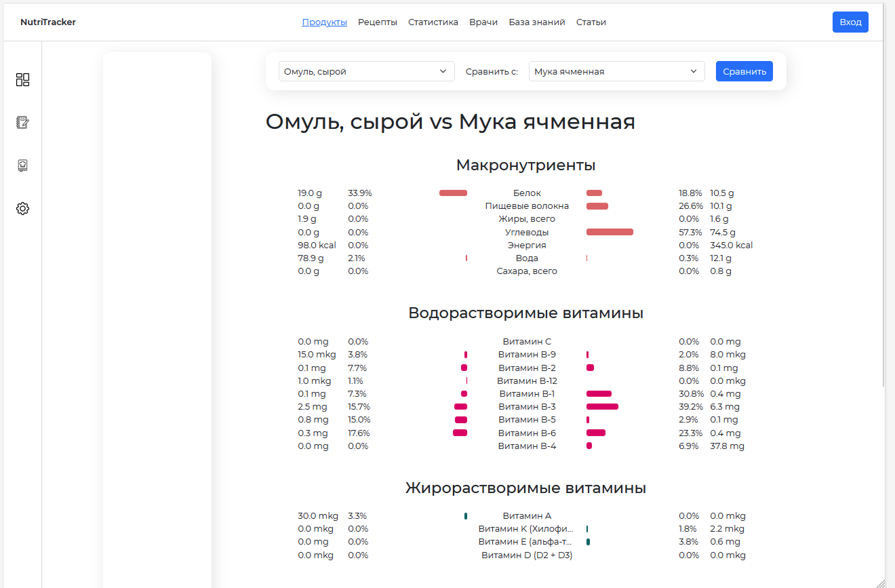895x588 pixels.
Task: Click the Витамин B-4 label
Action: (x=527, y=446)
